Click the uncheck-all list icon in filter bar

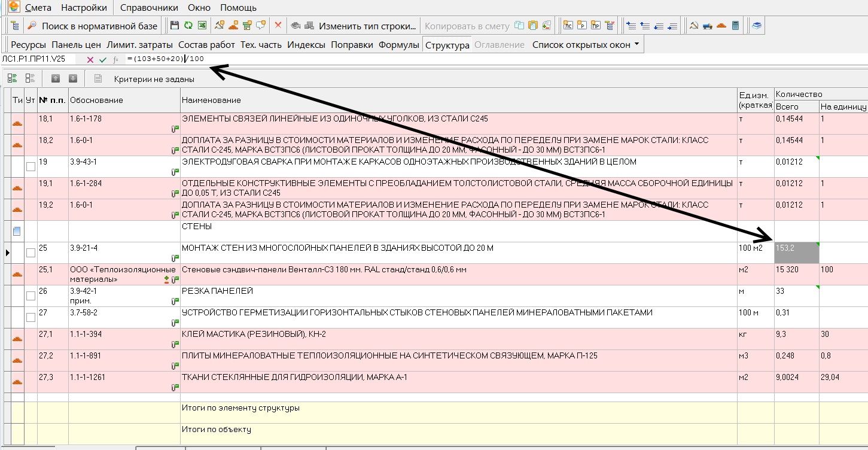[x=30, y=78]
